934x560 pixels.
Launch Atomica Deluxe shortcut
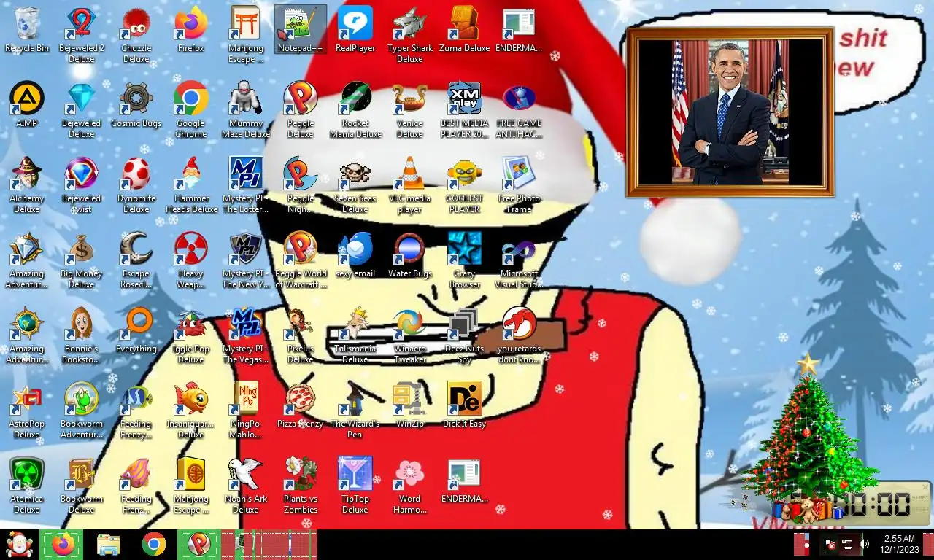tap(27, 485)
